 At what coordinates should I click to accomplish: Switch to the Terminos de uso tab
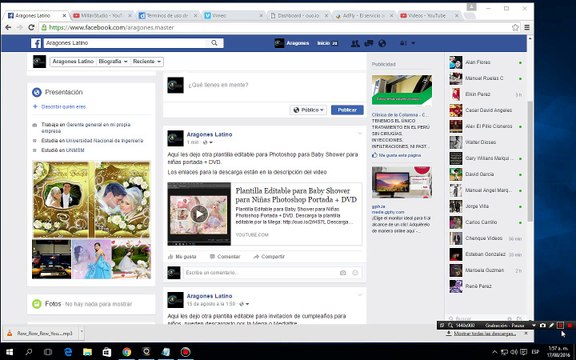click(168, 15)
